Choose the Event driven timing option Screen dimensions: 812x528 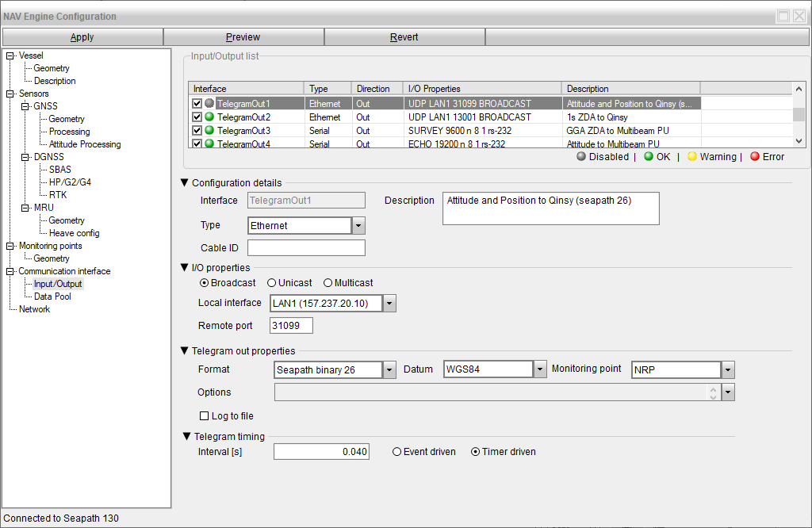397,452
